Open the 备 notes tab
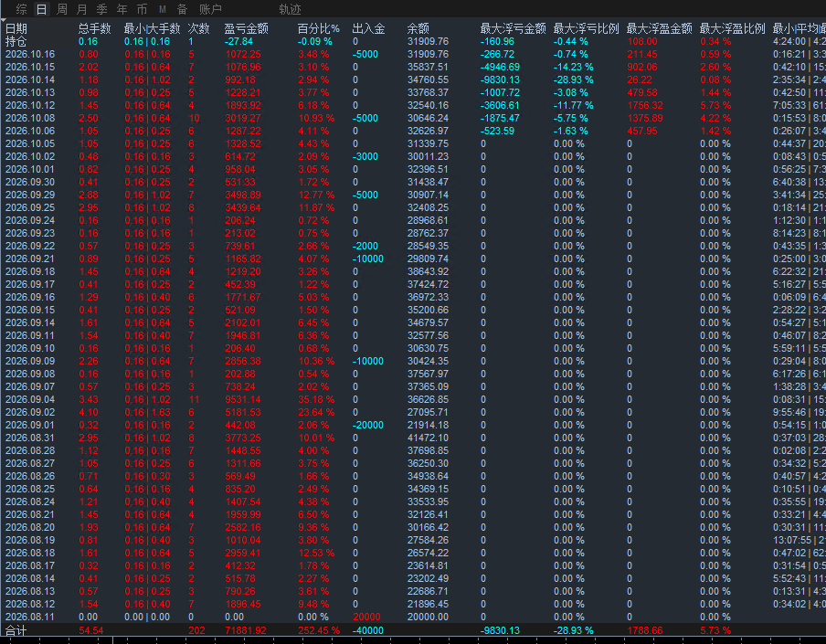826x644 pixels. (182, 9)
